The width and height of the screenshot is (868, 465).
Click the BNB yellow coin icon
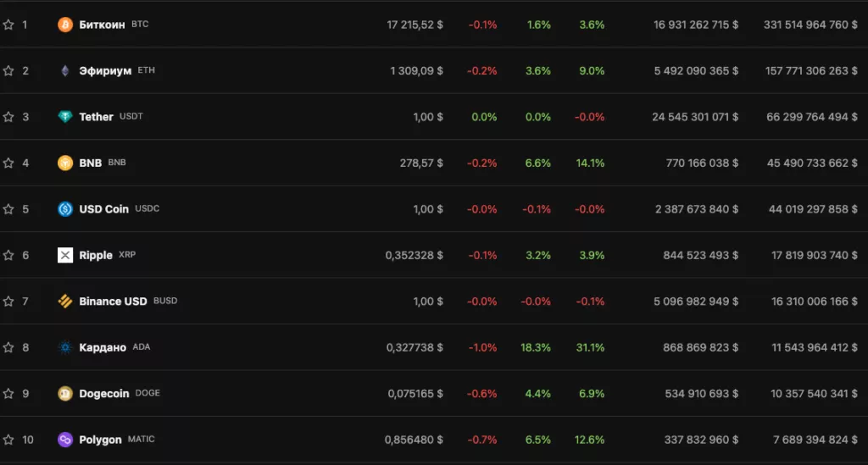pos(65,163)
